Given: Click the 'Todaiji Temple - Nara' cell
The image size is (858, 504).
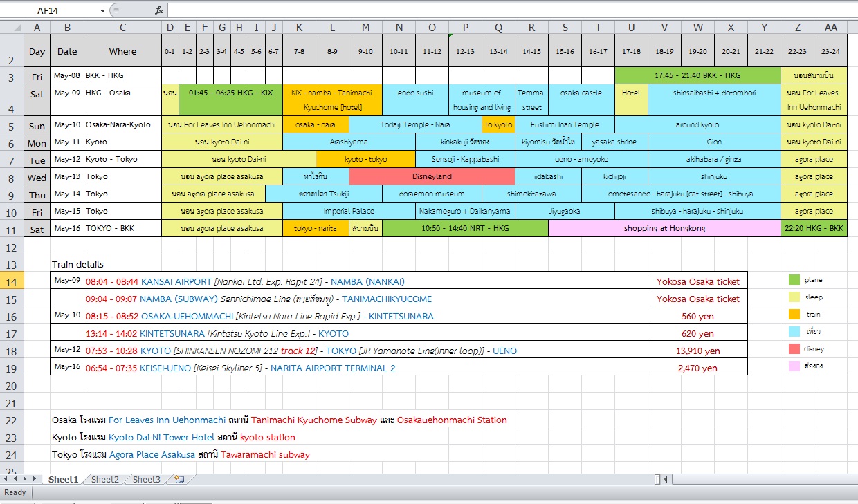Looking at the screenshot, I should click(415, 124).
